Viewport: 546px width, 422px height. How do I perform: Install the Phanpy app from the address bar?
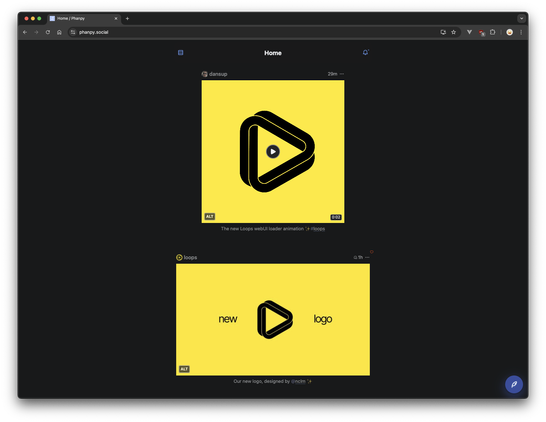click(x=443, y=32)
